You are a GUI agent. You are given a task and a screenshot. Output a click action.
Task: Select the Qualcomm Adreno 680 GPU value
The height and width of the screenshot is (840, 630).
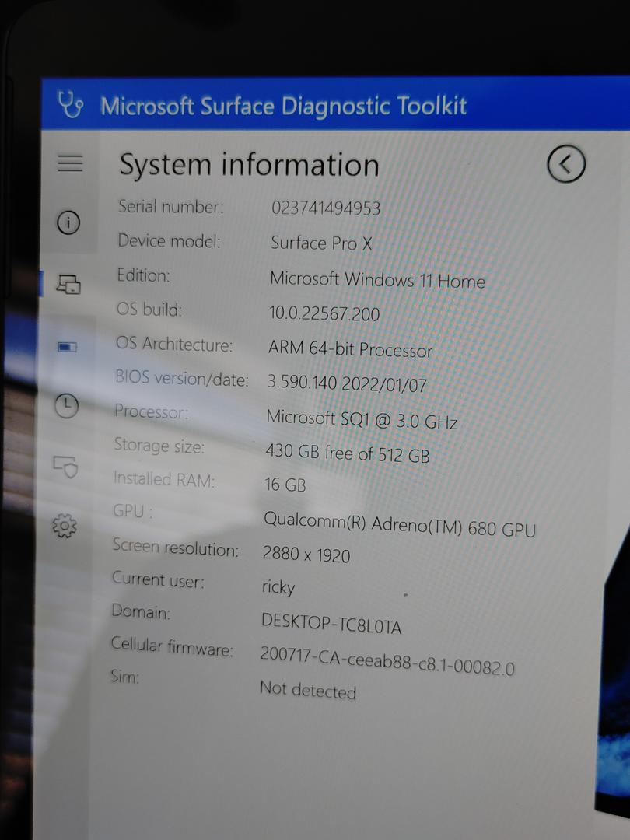400,524
